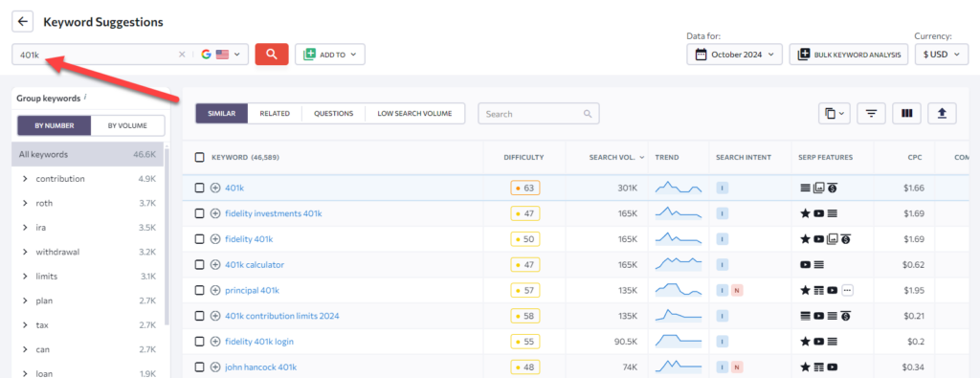
Task: Open the copy keywords dropdown icon
Action: coord(835,114)
